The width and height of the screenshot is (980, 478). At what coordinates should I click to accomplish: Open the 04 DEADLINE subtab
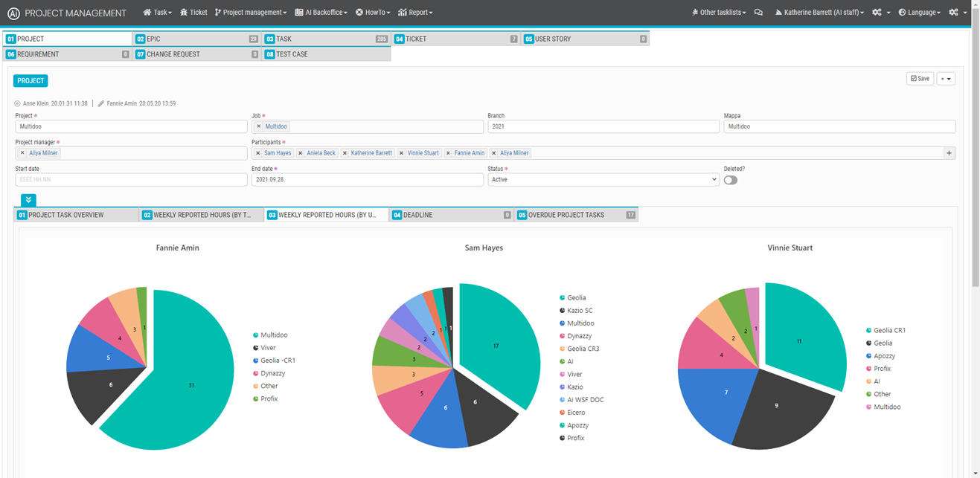(x=451, y=215)
